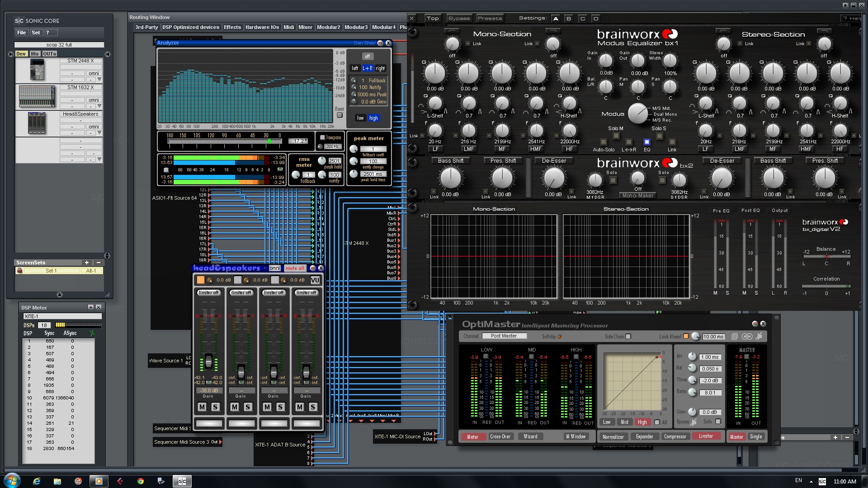868x488 pixels.
Task: Select L+R channel mode in Analyzer
Action: coord(368,68)
